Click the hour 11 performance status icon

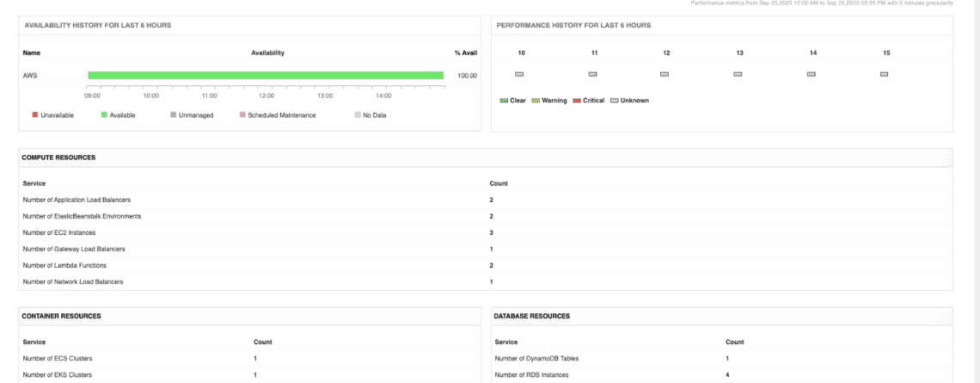coord(592,75)
